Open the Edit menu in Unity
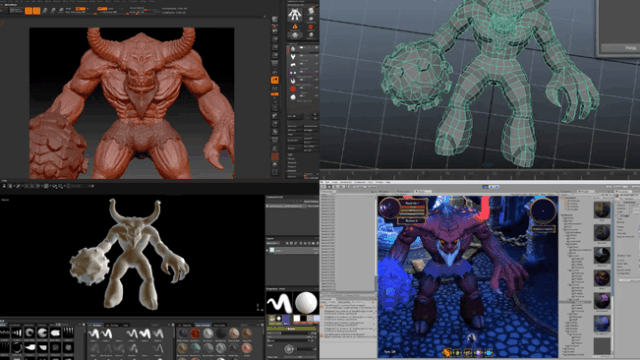The height and width of the screenshot is (360, 640). [x=328, y=182]
